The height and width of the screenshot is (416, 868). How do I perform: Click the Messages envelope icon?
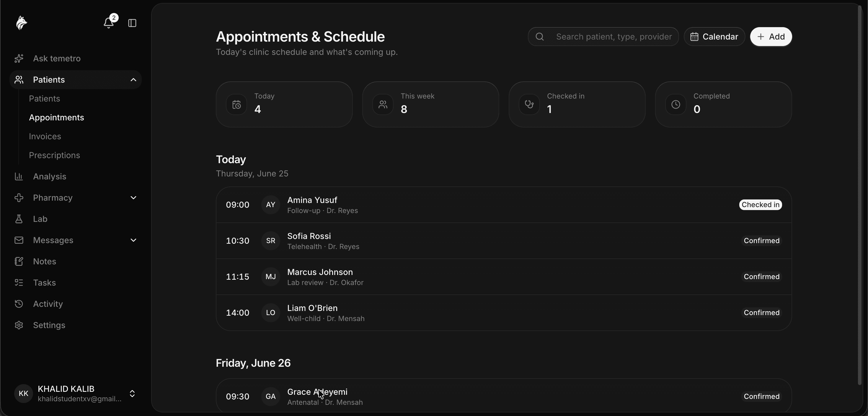pos(19,240)
